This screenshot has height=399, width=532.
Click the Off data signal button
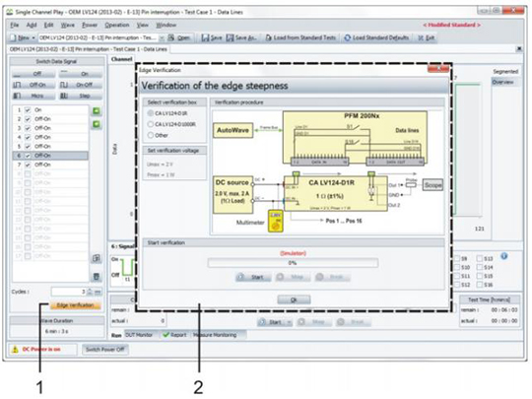coord(33,74)
